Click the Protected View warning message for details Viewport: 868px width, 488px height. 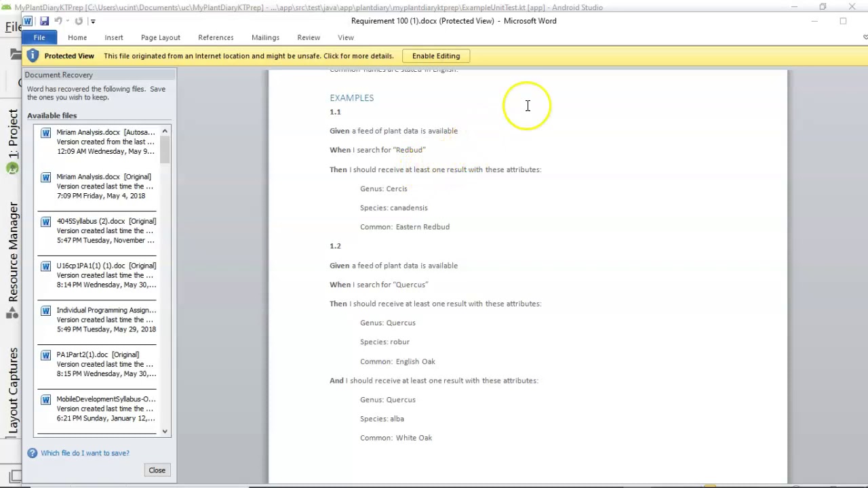[x=248, y=56]
